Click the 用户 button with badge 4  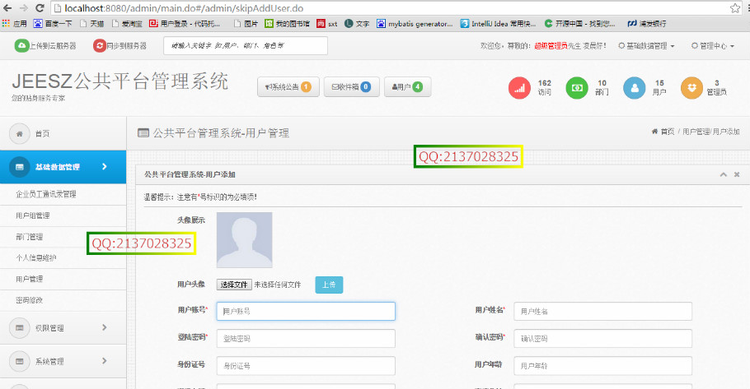(x=408, y=87)
